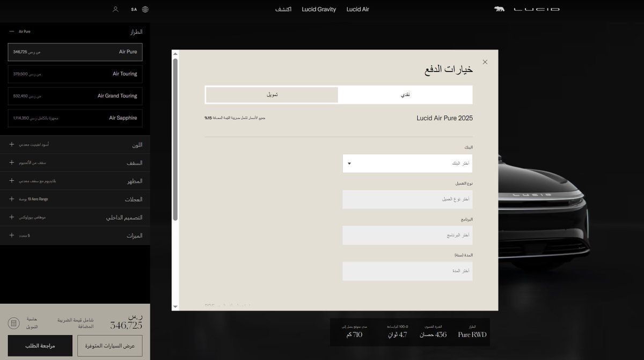Click the Lucid Air Pure 2025 title
This screenshot has height=360, width=644.
pyautogui.click(x=444, y=118)
